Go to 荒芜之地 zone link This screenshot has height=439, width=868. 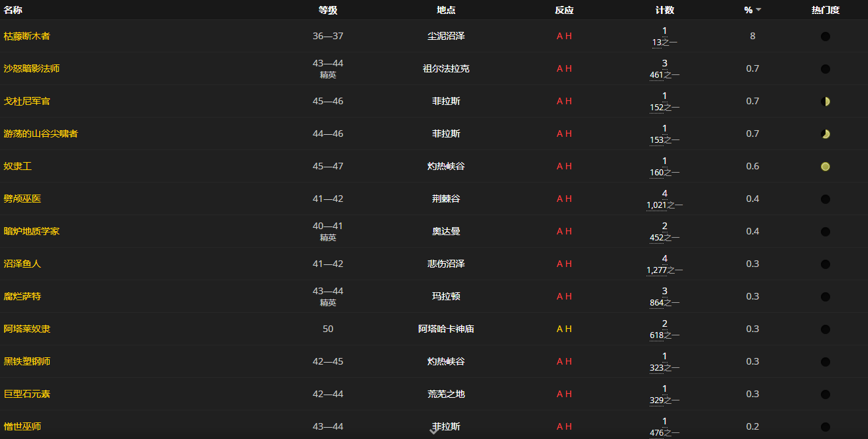(446, 394)
